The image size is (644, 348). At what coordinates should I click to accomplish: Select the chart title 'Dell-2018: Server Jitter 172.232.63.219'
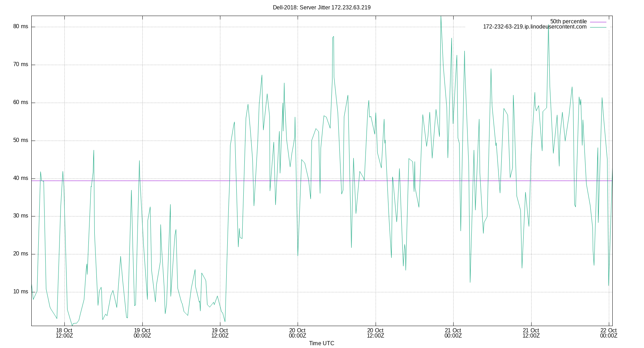(x=322, y=7)
